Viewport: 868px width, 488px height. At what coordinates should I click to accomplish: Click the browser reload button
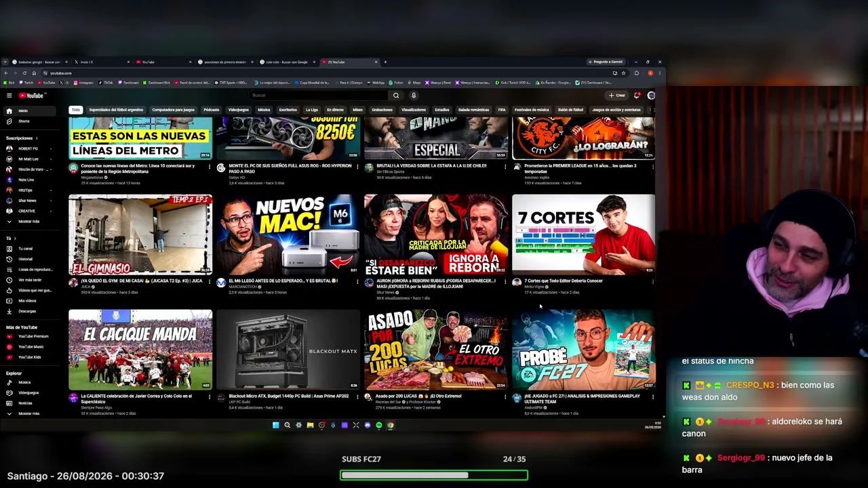pyautogui.click(x=24, y=73)
